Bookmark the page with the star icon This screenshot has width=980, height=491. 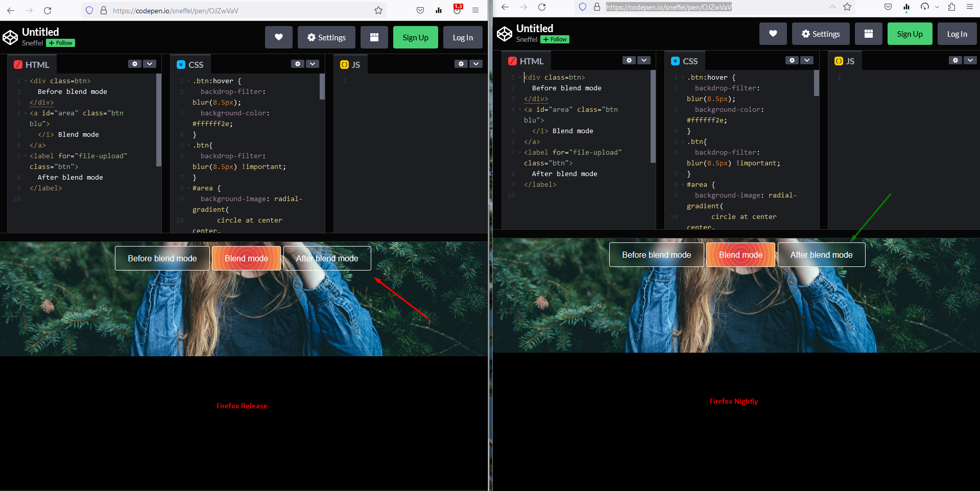point(378,10)
